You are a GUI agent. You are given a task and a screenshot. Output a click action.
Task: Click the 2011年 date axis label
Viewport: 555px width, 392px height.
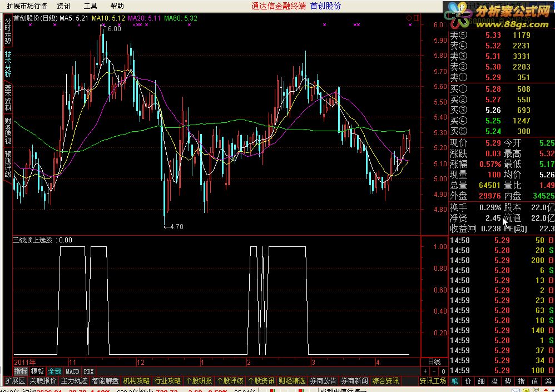click(25, 363)
